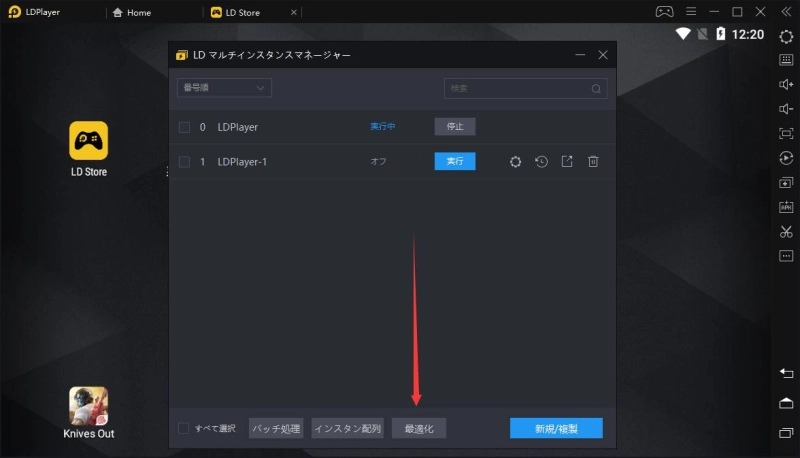Open keyboard mapping icon in sidebar
This screenshot has width=800, height=458.
[x=786, y=60]
